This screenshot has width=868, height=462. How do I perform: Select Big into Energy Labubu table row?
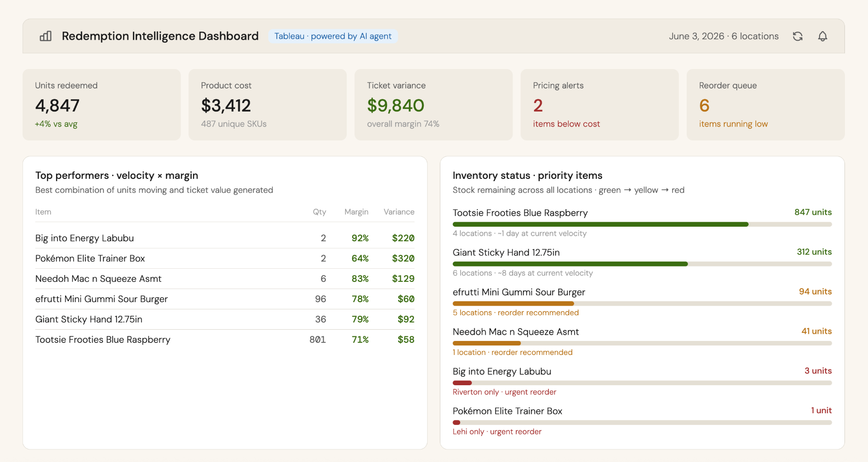click(x=225, y=238)
